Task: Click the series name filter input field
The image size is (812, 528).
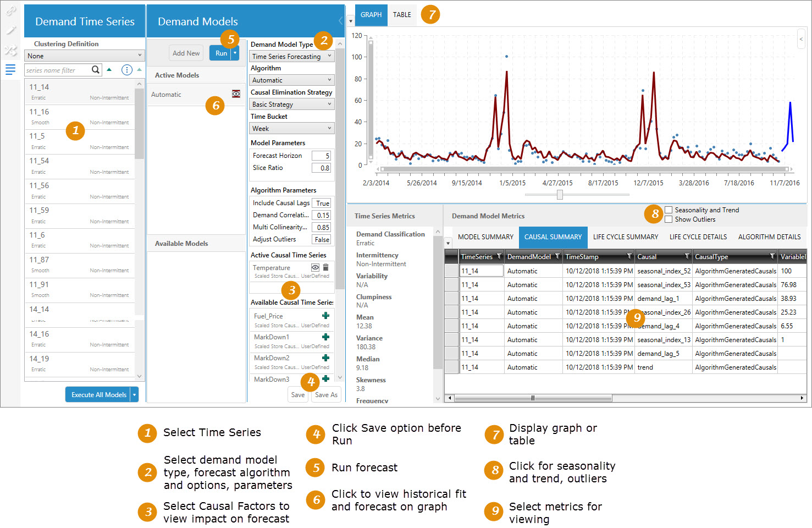Action: click(57, 70)
